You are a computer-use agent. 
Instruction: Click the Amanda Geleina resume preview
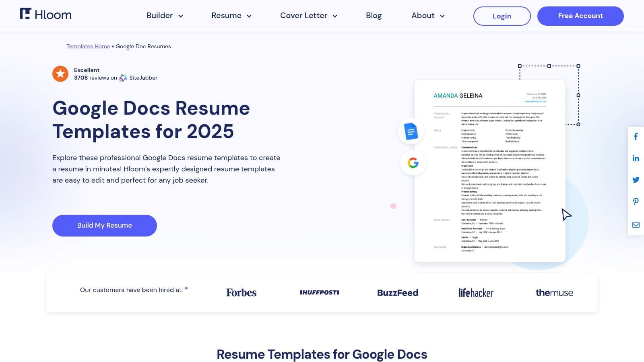(489, 171)
